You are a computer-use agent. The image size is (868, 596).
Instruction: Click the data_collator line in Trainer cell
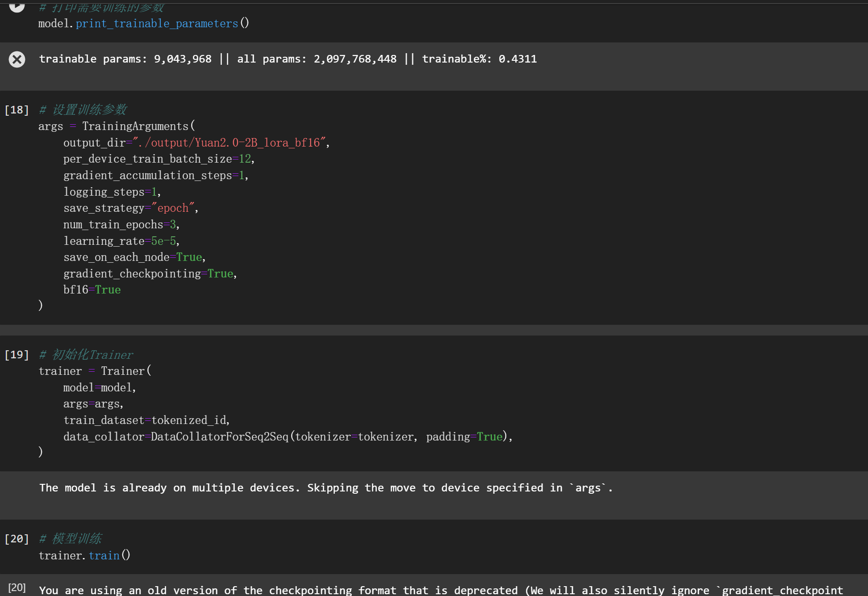[287, 437]
